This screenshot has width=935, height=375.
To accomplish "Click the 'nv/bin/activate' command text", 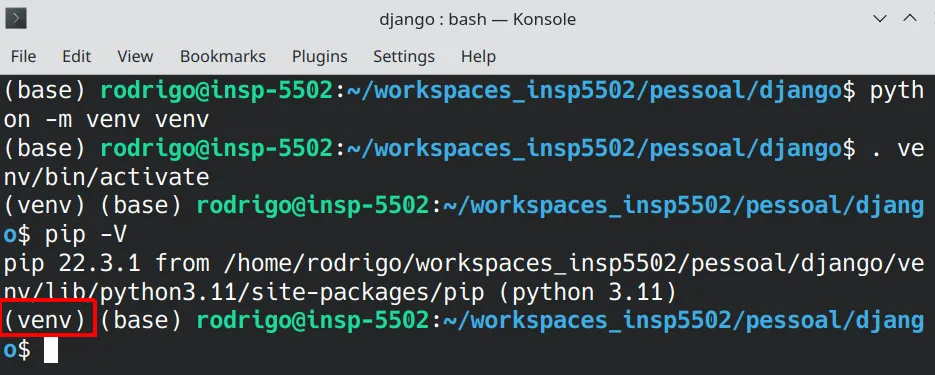I will pos(106,177).
